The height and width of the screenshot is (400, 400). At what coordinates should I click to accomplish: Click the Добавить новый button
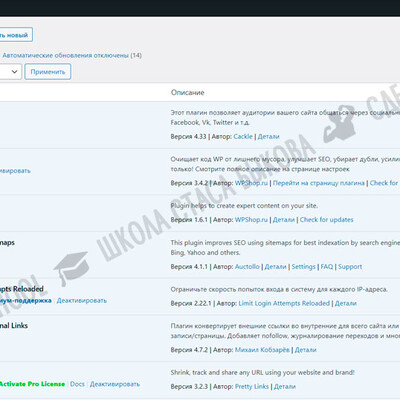tap(16, 35)
